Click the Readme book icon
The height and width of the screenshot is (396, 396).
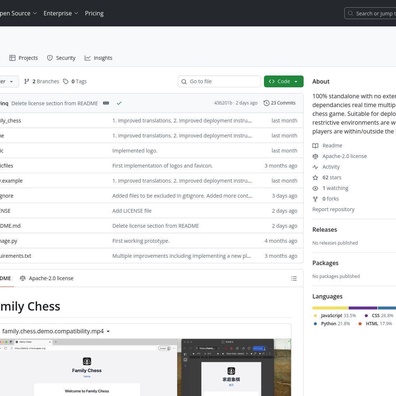tap(315, 145)
